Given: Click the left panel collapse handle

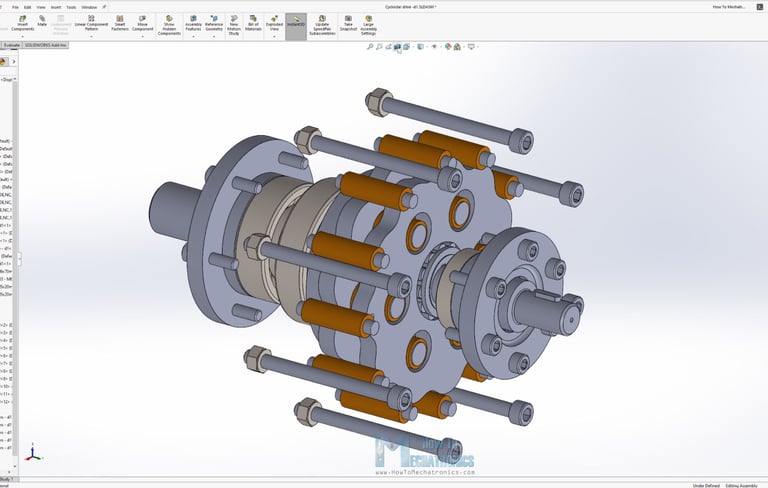Looking at the screenshot, I should 19,259.
